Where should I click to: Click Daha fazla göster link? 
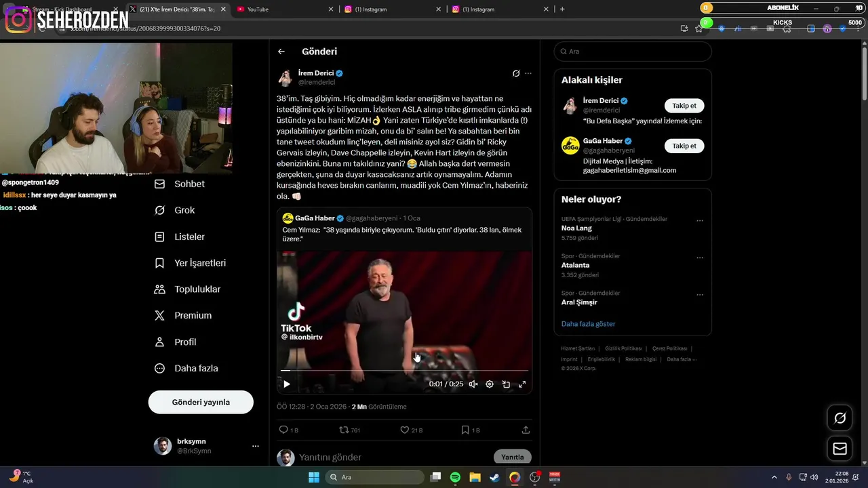point(589,324)
